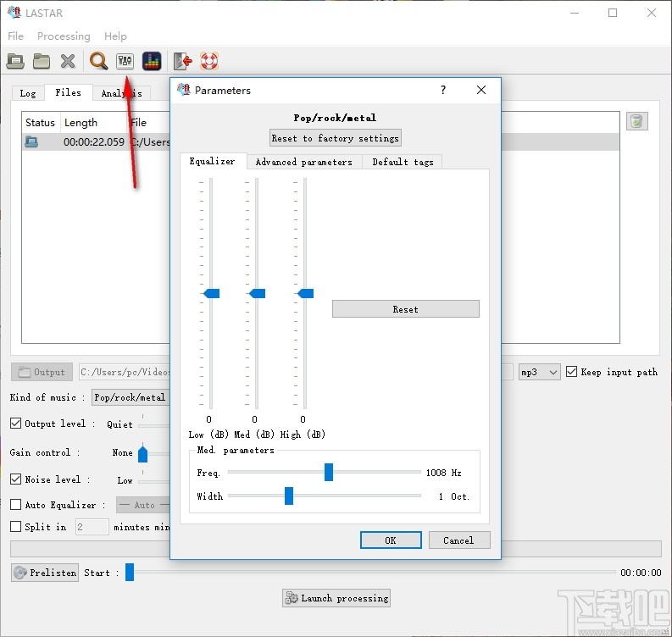Click the 1008 Hz frequency value

(443, 473)
